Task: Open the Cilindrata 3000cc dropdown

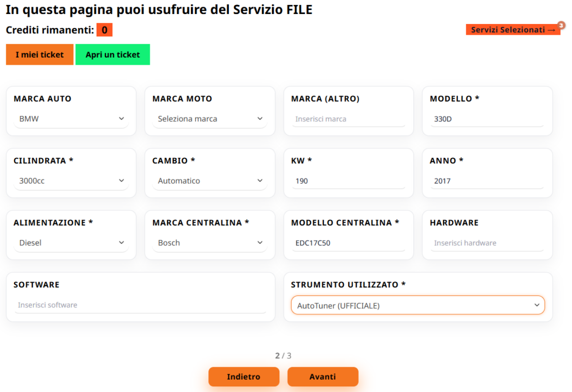Action: click(71, 181)
